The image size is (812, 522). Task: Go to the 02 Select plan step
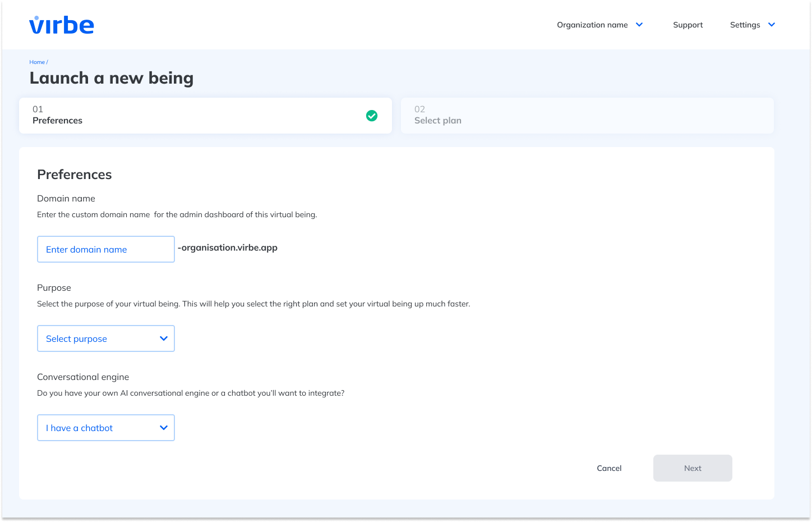[x=587, y=116]
